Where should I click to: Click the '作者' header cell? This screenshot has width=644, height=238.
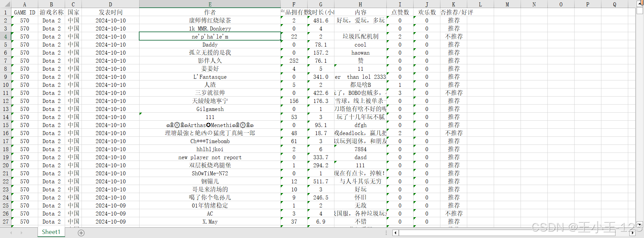click(x=210, y=12)
